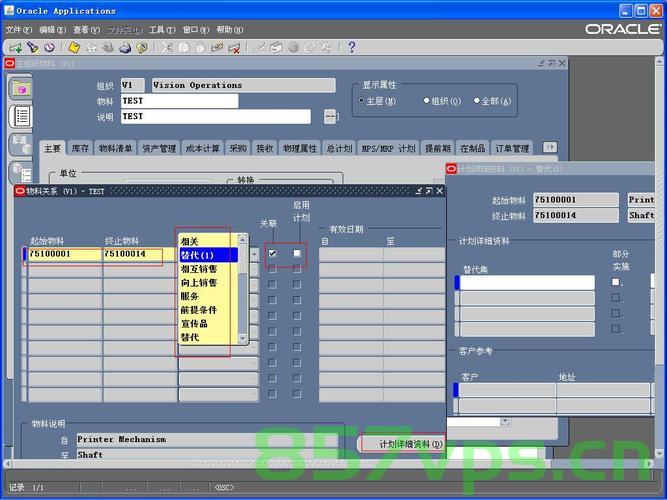Uncheck 关联 checkbox for row 75100001
Screen dimensions: 667x500
(272, 254)
